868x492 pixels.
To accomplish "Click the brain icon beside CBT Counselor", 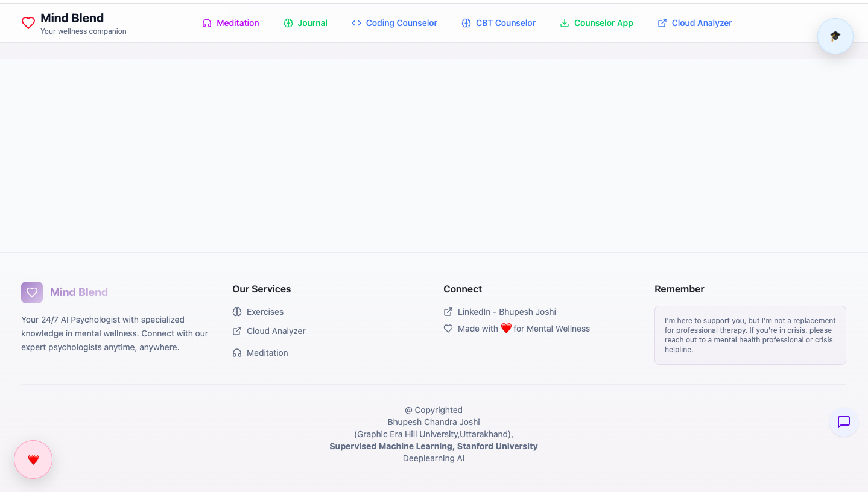I will tap(466, 23).
